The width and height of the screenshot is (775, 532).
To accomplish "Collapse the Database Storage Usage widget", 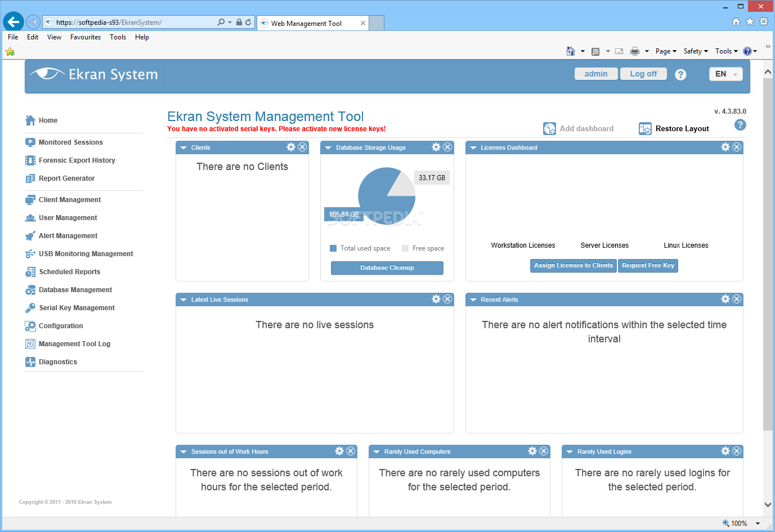I will [328, 148].
